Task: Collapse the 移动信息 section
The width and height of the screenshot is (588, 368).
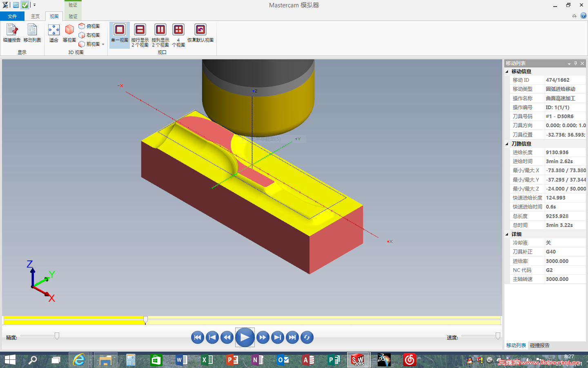Action: tap(507, 72)
